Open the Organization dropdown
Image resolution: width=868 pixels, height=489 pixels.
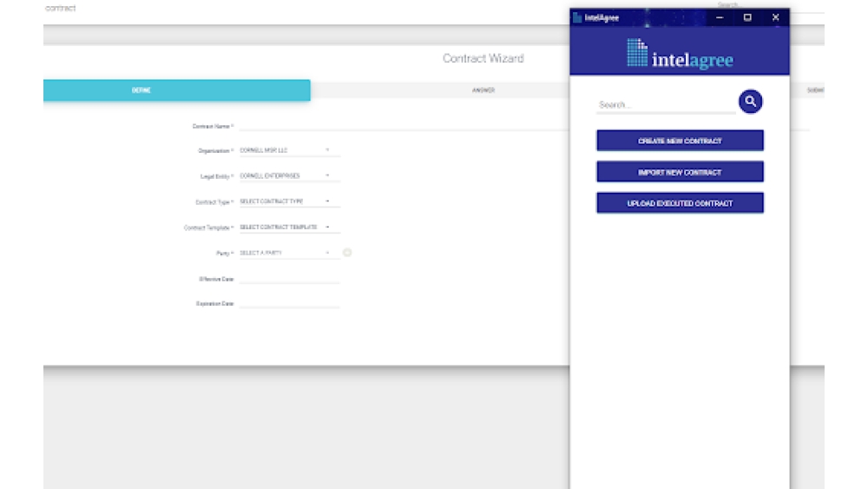[x=290, y=150]
